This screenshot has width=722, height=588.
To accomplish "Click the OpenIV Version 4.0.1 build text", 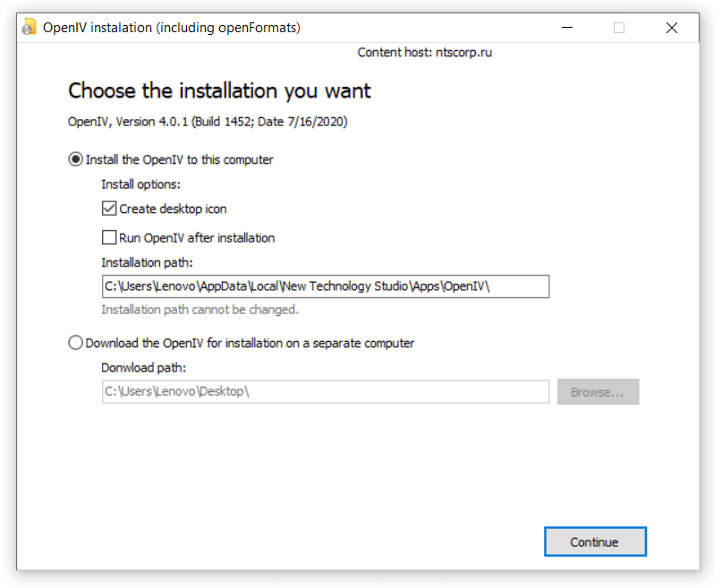I will coord(208,121).
